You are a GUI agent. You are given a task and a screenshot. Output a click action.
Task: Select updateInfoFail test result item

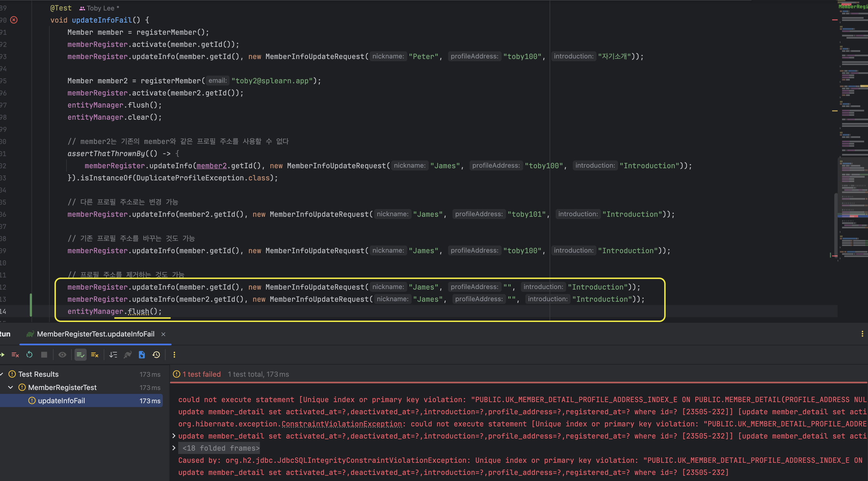pos(61,401)
